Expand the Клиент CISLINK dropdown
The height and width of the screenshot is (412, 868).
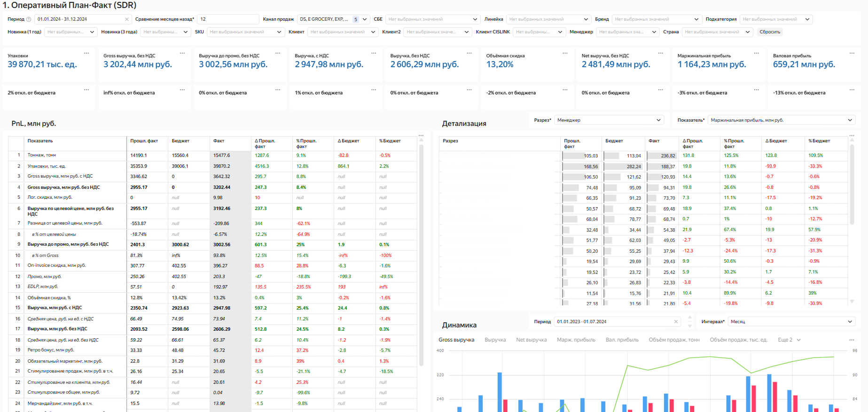[x=539, y=32]
